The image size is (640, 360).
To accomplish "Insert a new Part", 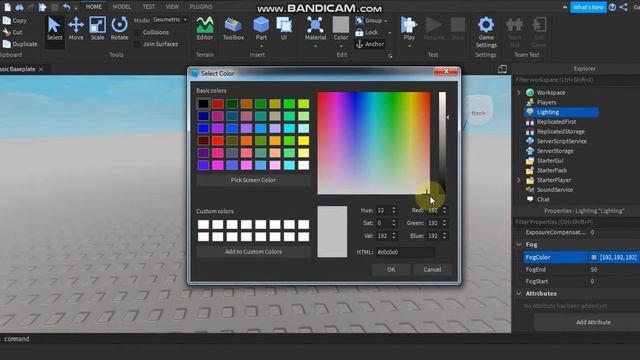I will [261, 29].
